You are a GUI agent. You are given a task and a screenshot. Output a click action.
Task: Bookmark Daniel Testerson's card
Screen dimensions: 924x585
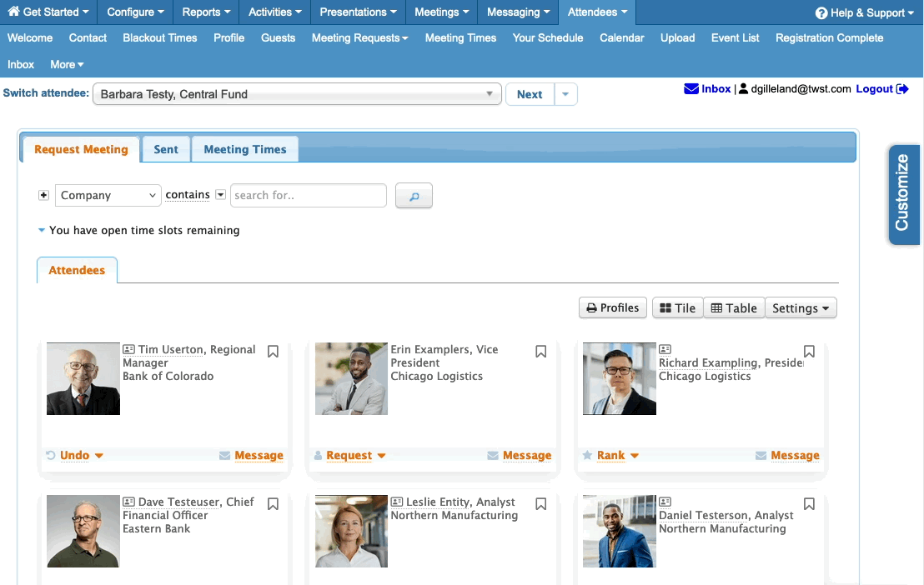click(x=809, y=503)
